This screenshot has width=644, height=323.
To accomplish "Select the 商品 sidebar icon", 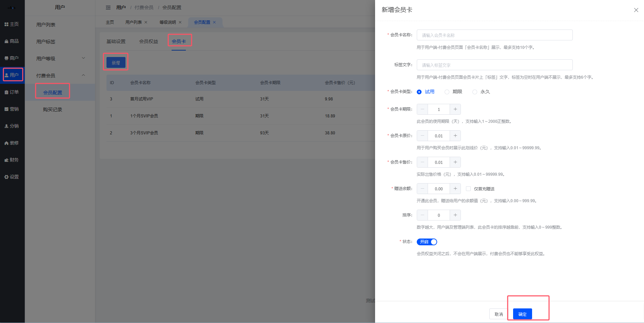I will coord(12,41).
